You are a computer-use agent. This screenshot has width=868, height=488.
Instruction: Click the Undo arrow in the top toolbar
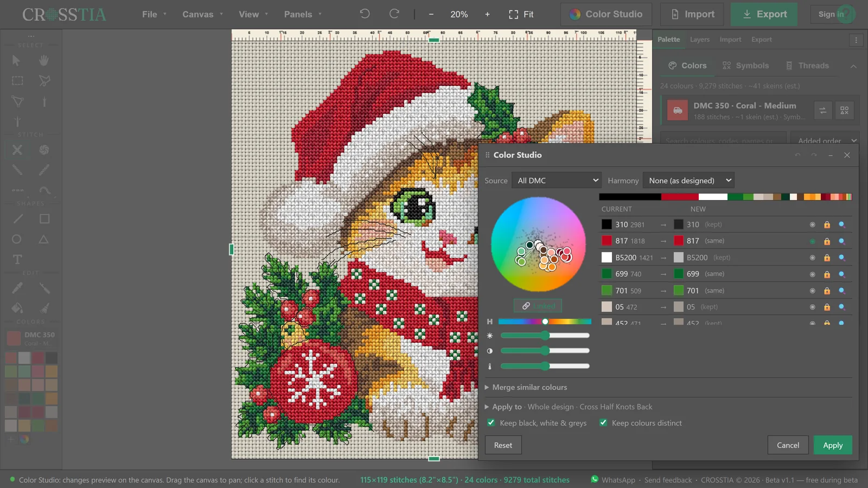[365, 14]
